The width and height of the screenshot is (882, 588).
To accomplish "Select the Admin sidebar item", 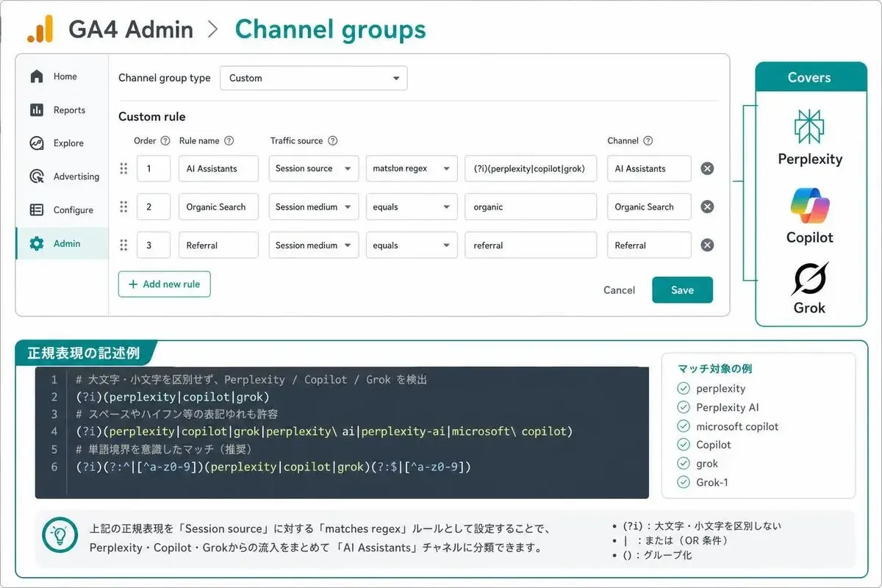I will 62,243.
